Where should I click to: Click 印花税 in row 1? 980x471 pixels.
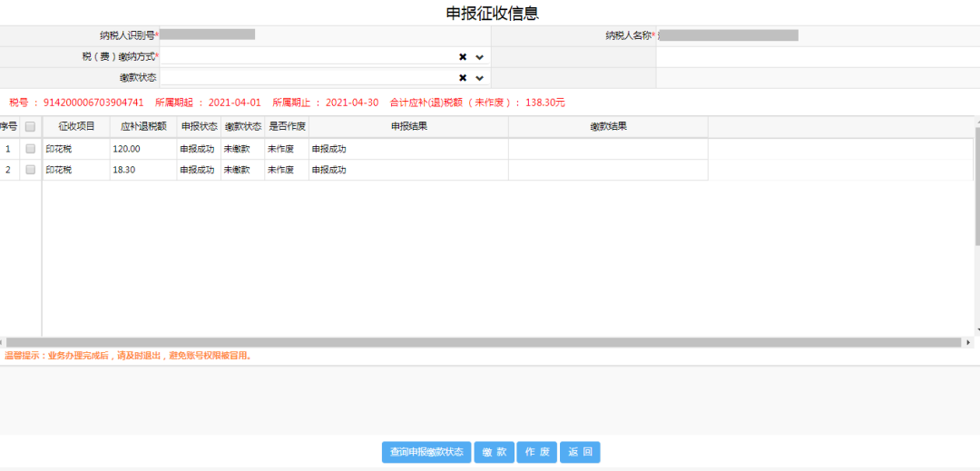pos(58,149)
